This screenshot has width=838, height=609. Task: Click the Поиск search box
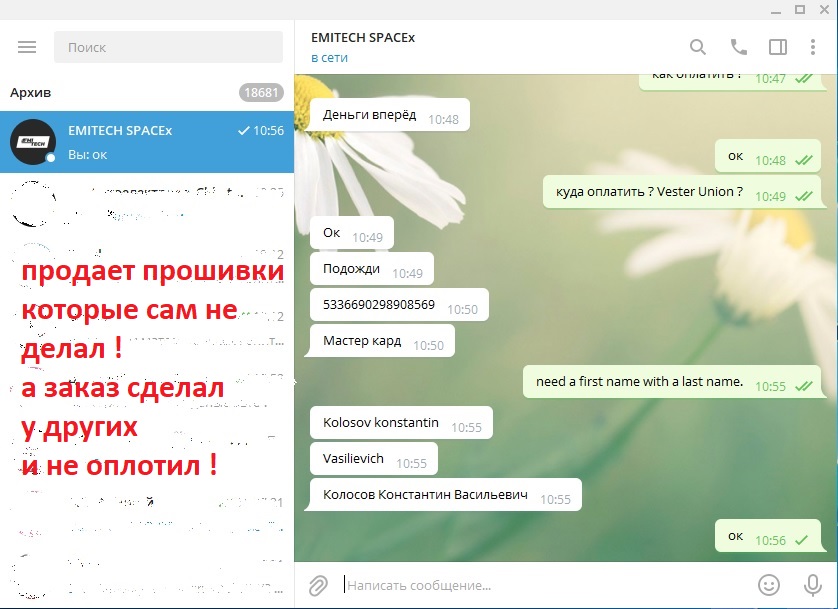click(168, 47)
